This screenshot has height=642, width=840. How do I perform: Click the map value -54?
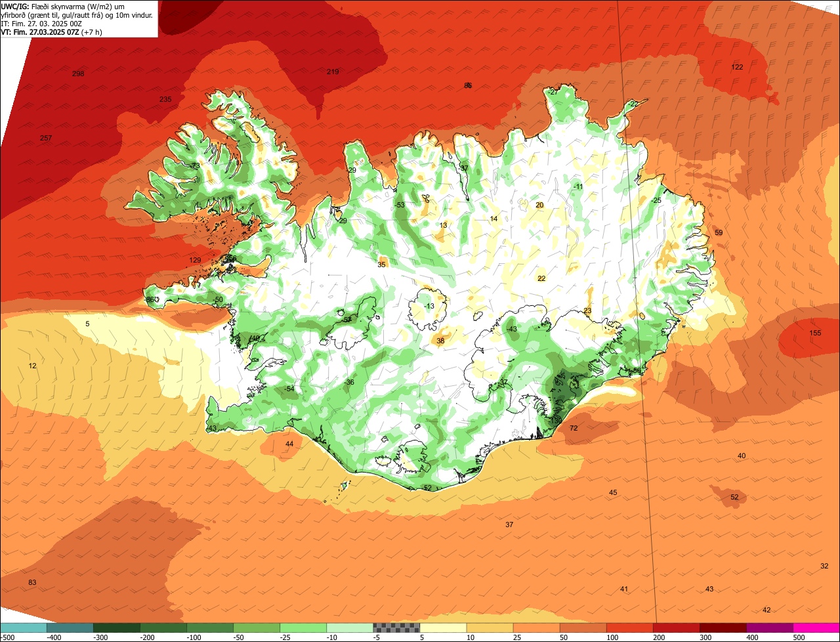[x=289, y=389]
